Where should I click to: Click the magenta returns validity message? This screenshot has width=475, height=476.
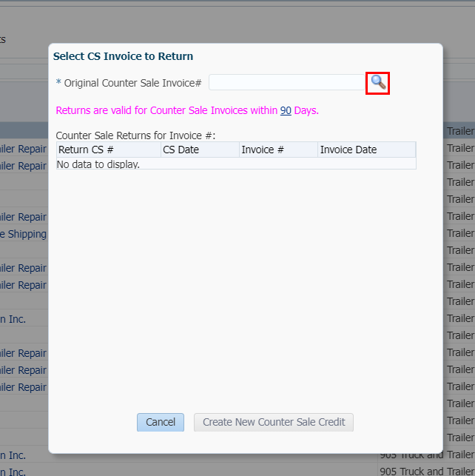point(187,110)
